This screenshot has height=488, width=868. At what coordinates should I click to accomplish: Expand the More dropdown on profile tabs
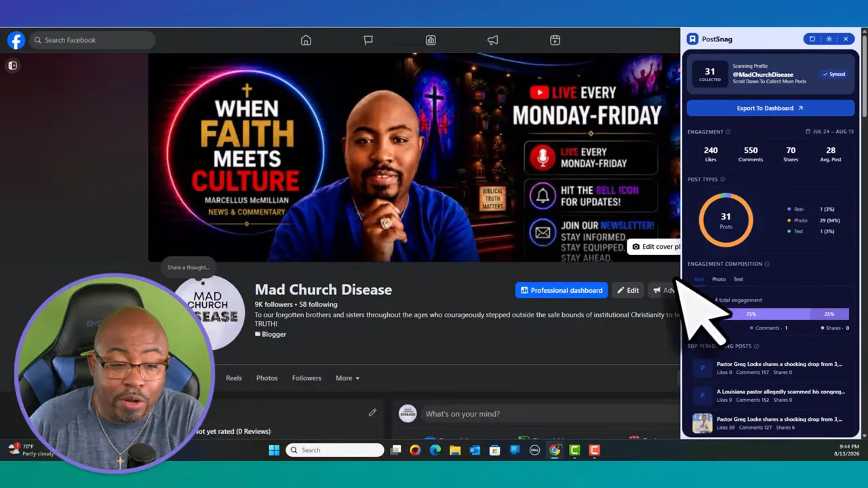coord(347,378)
